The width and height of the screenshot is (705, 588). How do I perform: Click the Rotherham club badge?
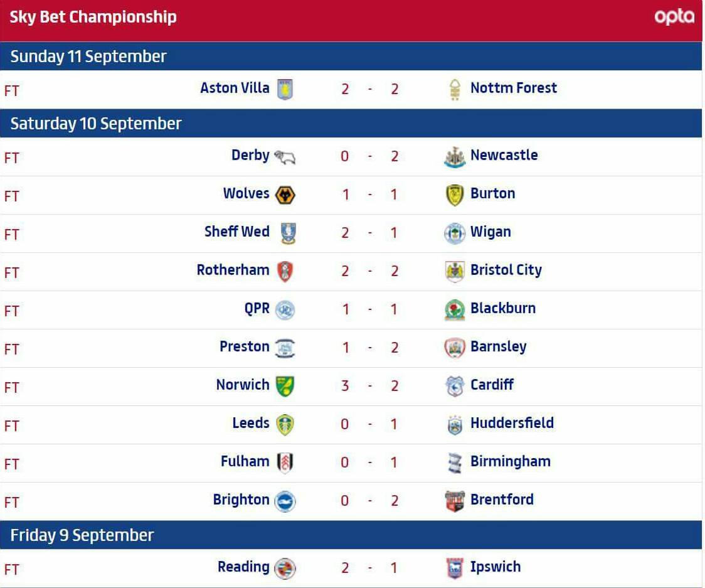(x=285, y=271)
